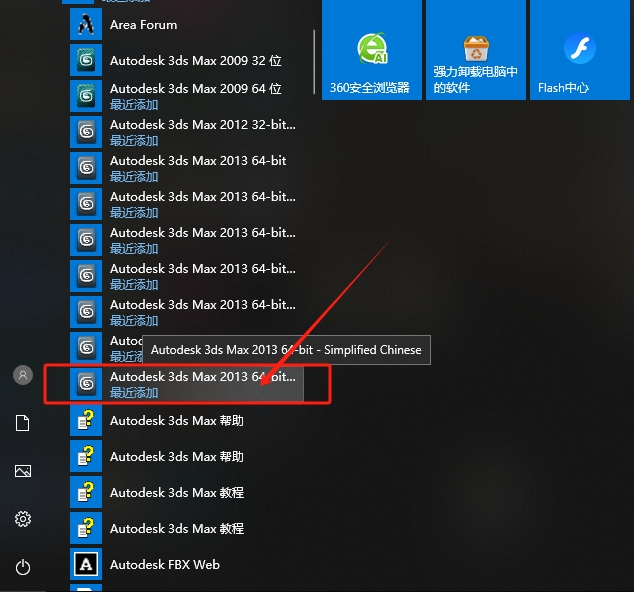Open the second Autodesk 3ds Max 帮助 entry

176,456
